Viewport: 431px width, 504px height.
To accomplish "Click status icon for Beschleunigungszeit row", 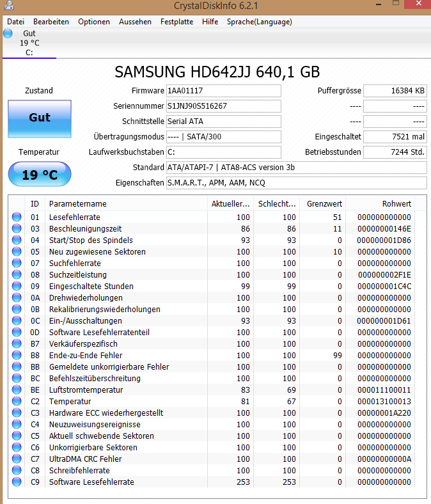I will tap(17, 228).
